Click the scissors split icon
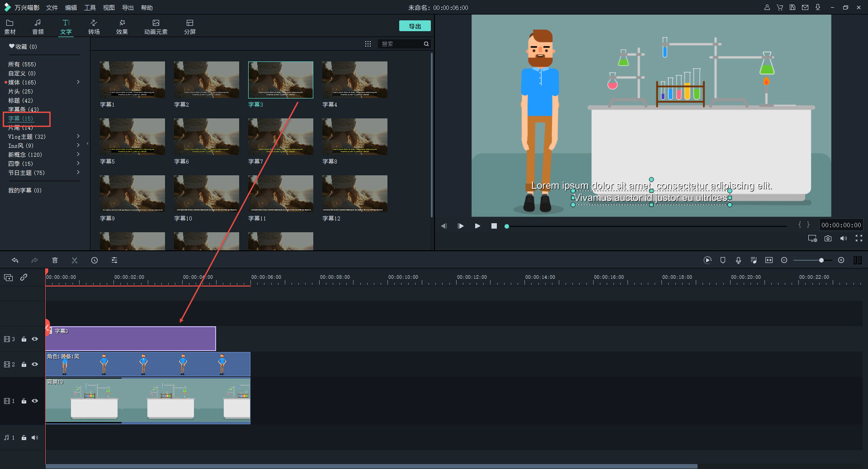868x469 pixels. pos(75,260)
